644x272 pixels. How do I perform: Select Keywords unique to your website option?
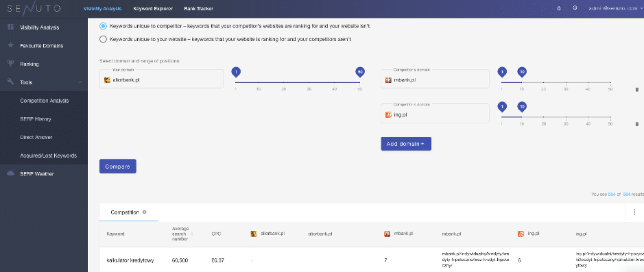tap(104, 39)
